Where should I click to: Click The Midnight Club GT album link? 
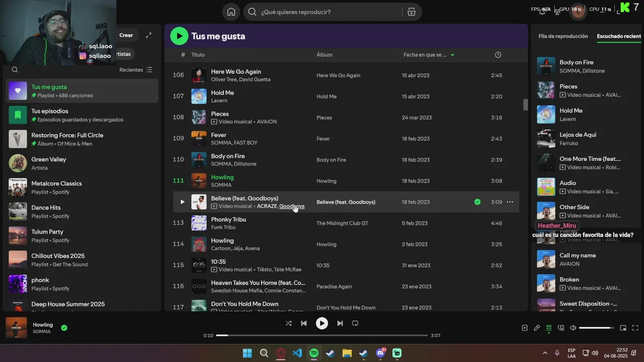coord(342,223)
